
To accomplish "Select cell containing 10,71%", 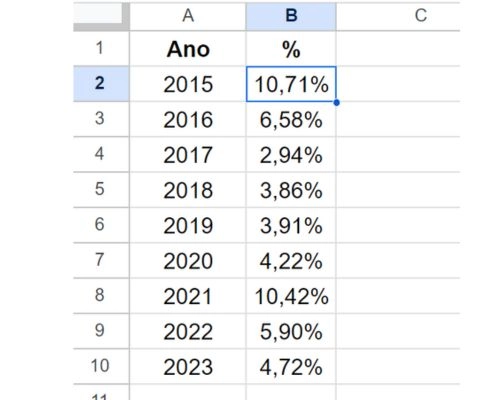I will 291,84.
